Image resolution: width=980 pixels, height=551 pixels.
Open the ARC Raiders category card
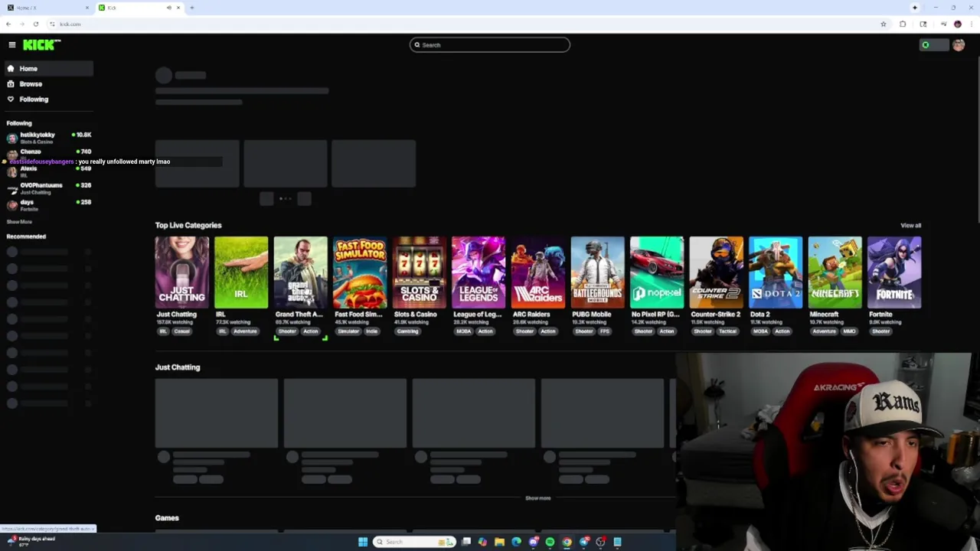tap(538, 272)
